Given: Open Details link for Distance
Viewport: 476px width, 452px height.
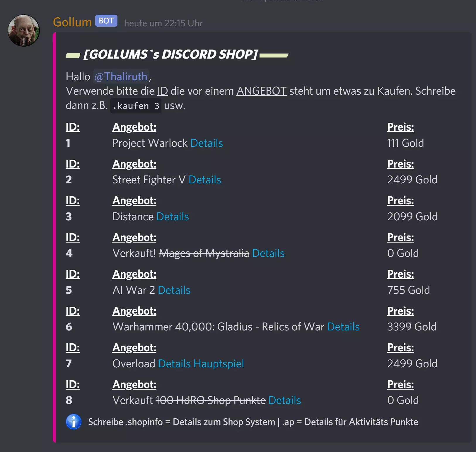Looking at the screenshot, I should pos(173,216).
